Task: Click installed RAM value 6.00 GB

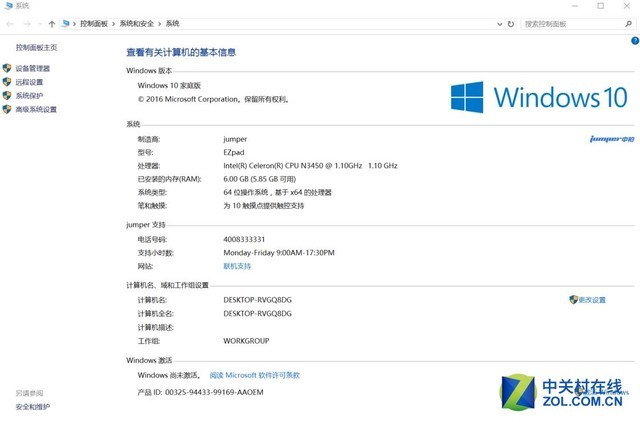Action: point(260,179)
